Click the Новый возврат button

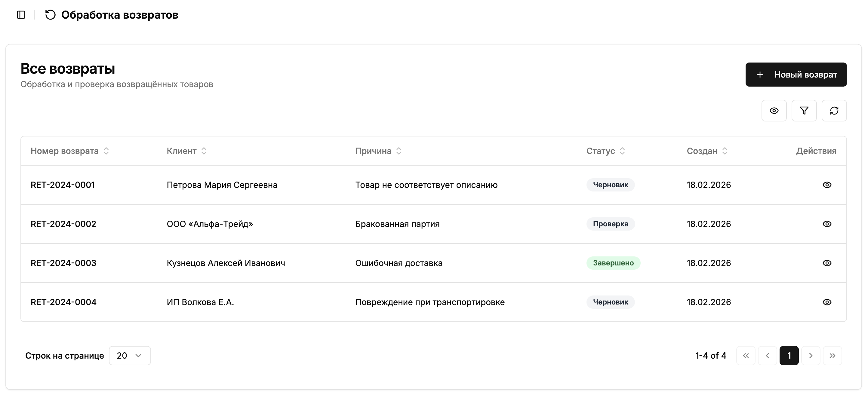(796, 75)
